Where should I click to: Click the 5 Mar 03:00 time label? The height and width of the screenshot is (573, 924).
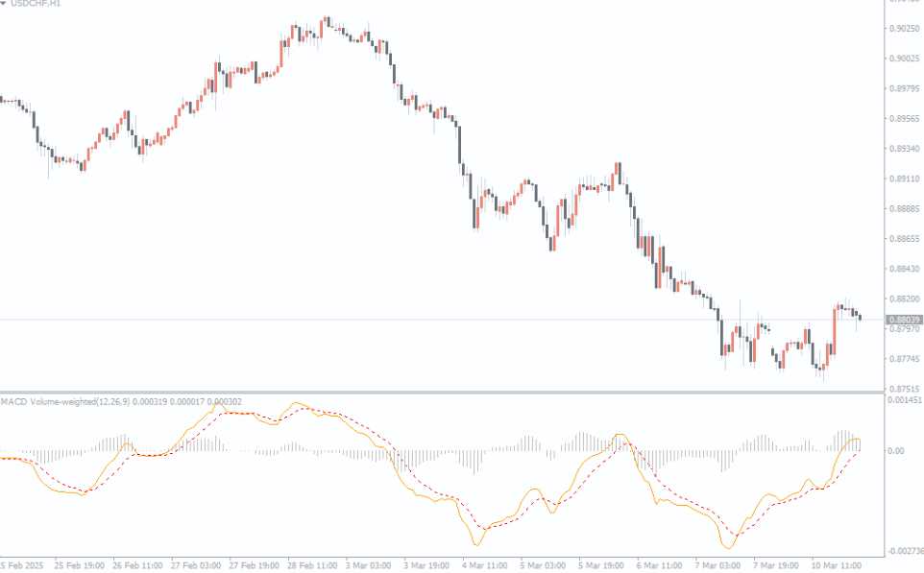[545, 565]
